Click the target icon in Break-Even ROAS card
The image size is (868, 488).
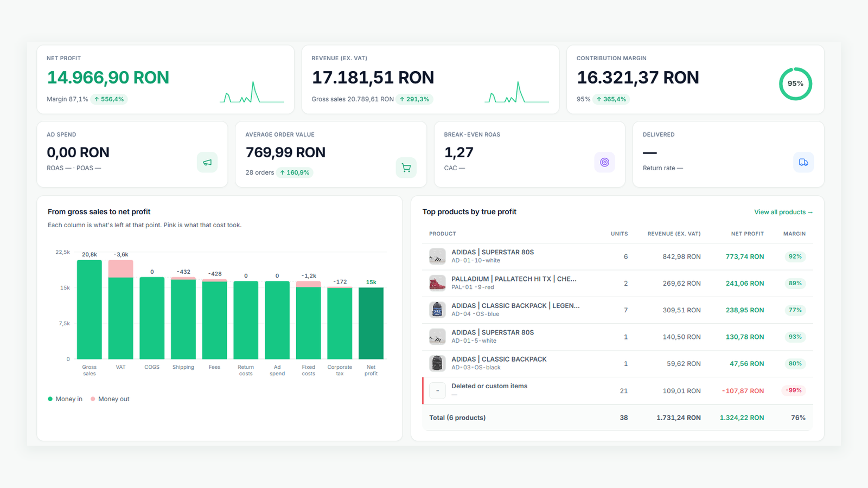point(604,162)
